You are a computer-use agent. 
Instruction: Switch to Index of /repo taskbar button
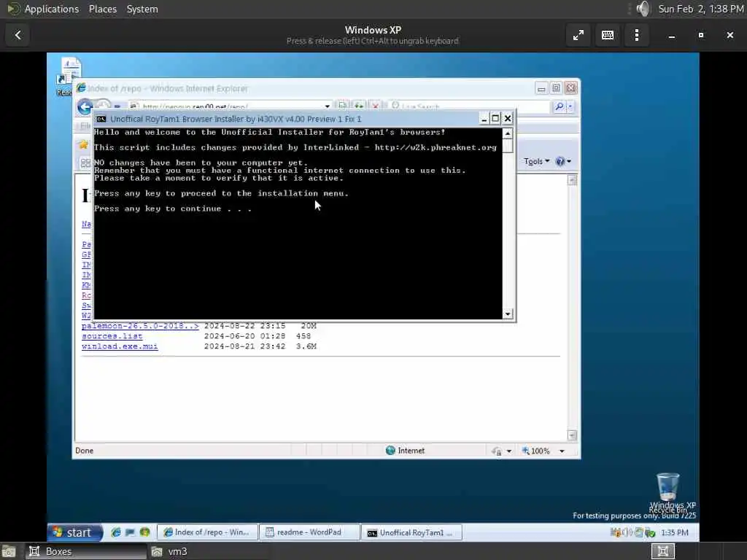point(207,532)
